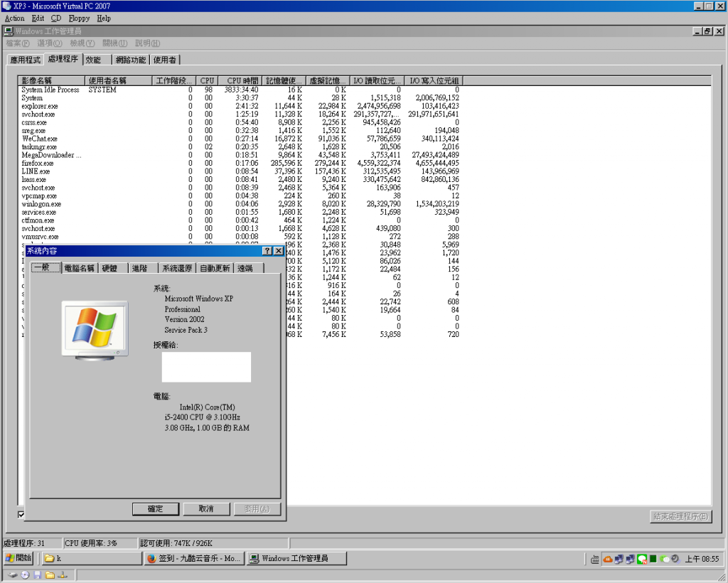728x583 pixels.
Task: Toggle the checkbox at Task Manager bottom left
Action: 21,514
